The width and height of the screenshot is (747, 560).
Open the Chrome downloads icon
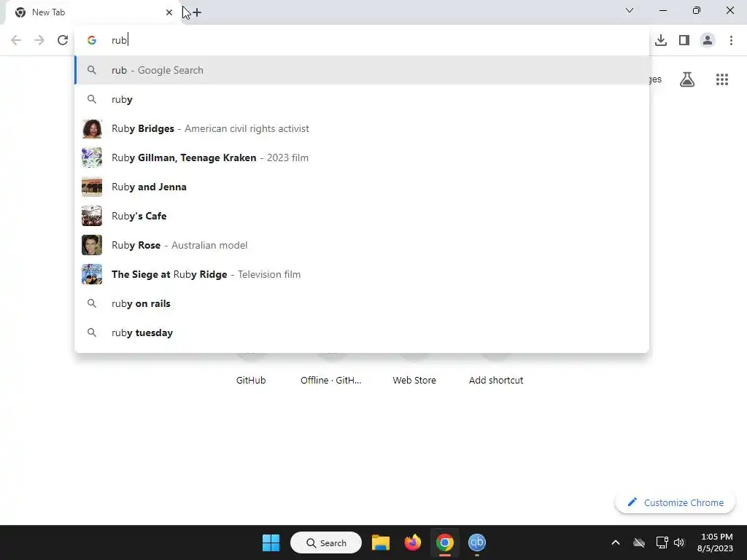click(661, 40)
